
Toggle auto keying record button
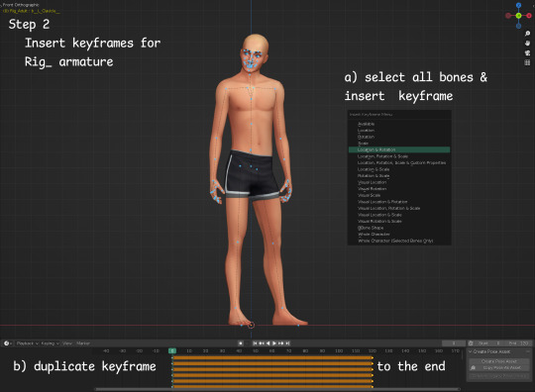(241, 343)
